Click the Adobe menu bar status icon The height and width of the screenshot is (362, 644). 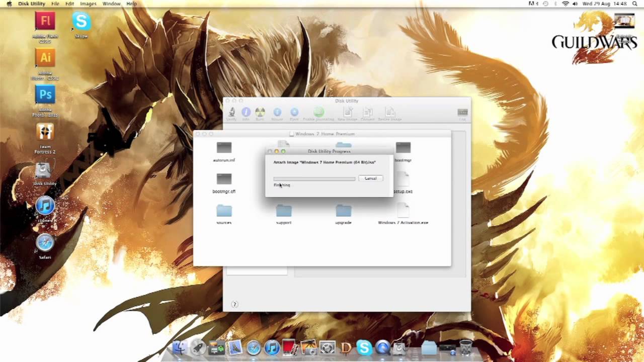533,4
